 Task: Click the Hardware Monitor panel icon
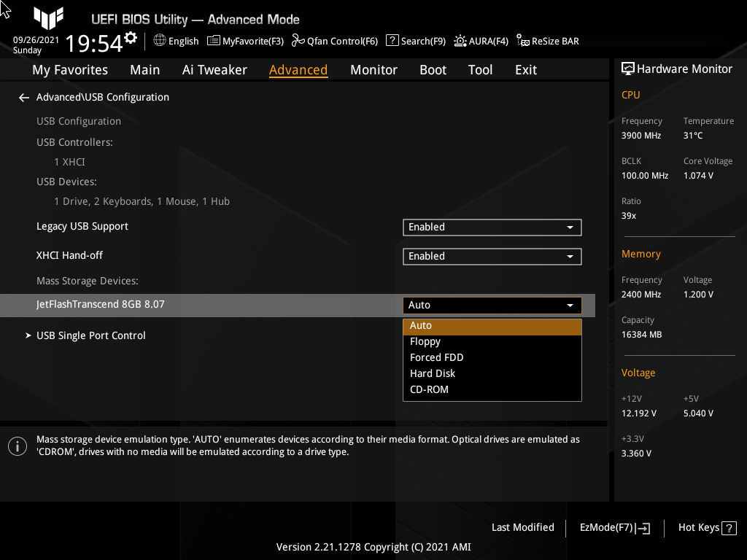click(x=629, y=69)
